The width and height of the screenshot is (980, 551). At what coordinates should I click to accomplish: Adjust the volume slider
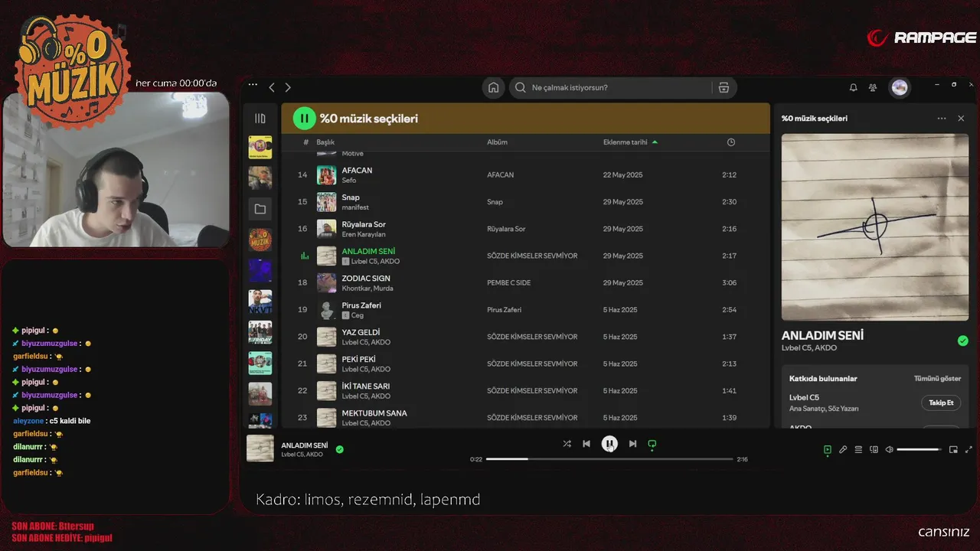pyautogui.click(x=918, y=449)
